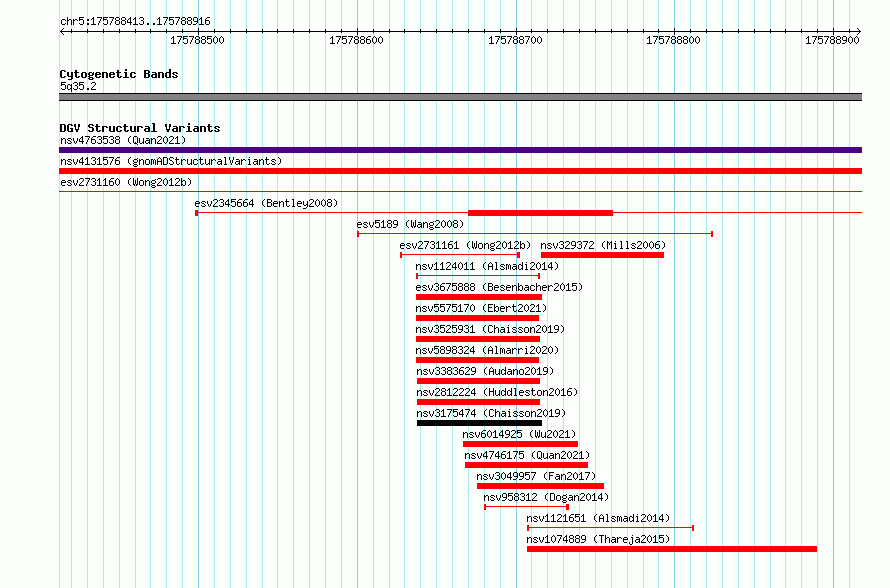The image size is (890, 588).
Task: Select the red nsv4131576 variant bar
Action: pos(460,171)
